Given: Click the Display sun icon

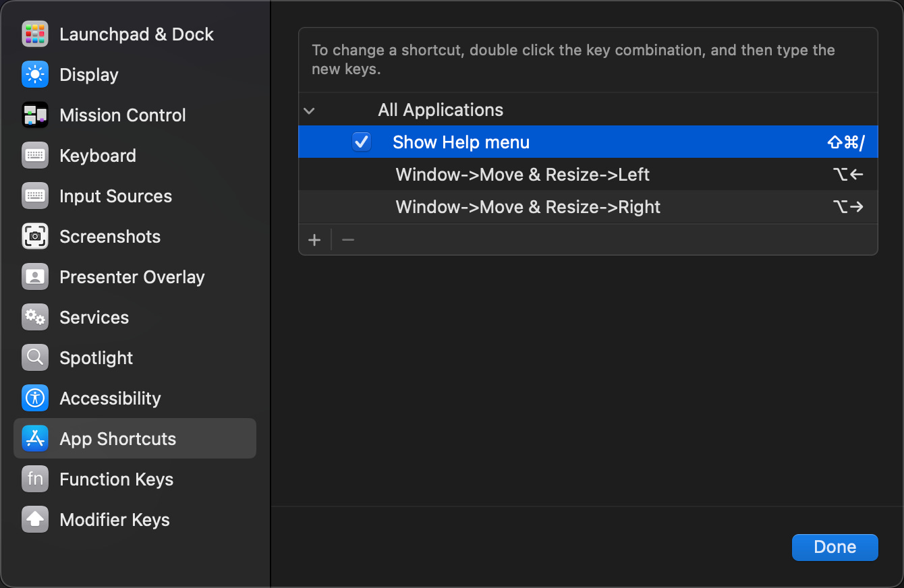Looking at the screenshot, I should point(35,75).
